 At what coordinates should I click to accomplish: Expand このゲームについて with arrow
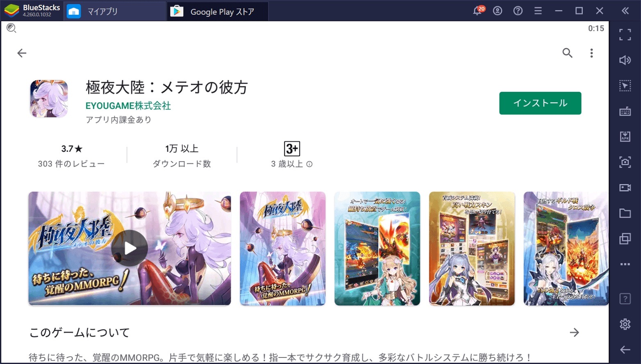tap(575, 332)
